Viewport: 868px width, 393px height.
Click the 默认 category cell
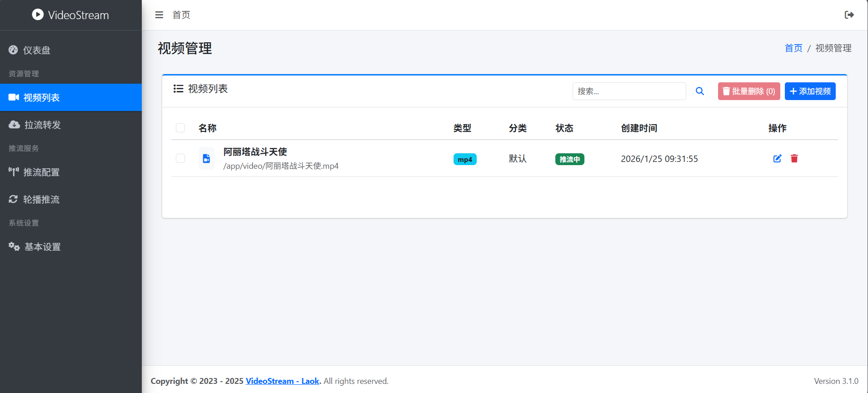click(518, 158)
